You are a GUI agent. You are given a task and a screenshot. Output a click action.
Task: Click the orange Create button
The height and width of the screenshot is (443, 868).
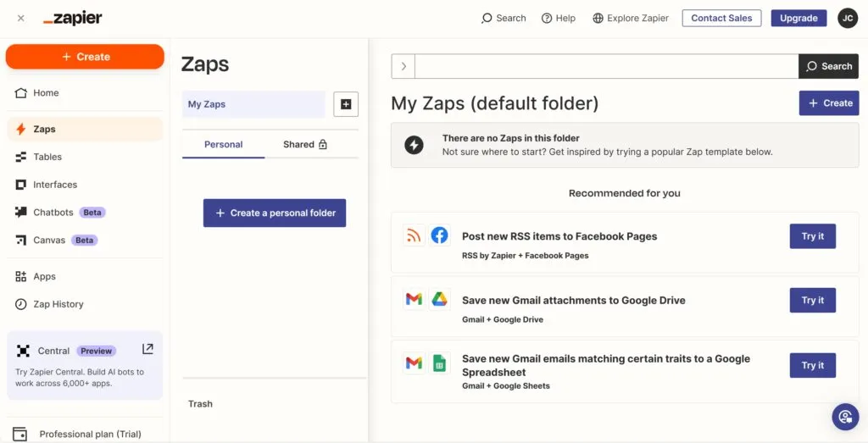86,57
